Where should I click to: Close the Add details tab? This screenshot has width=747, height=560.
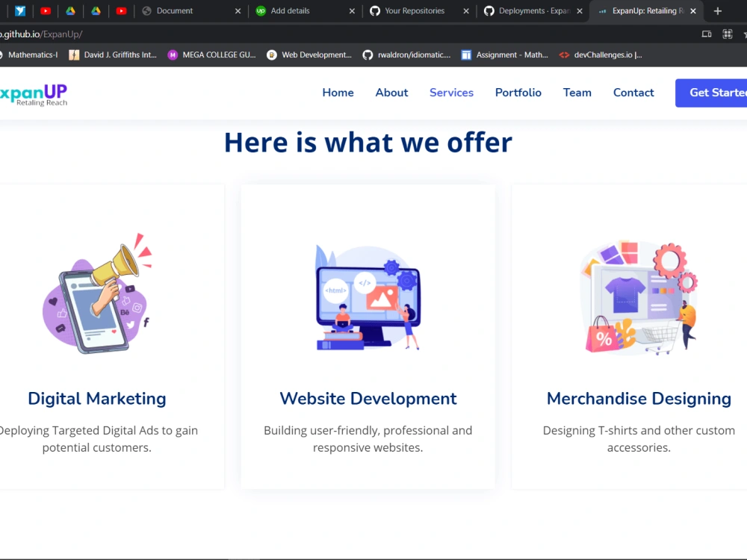coord(352,11)
